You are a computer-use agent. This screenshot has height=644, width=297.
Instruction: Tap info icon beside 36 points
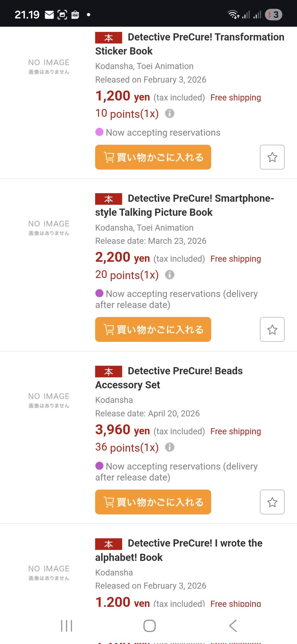170,447
